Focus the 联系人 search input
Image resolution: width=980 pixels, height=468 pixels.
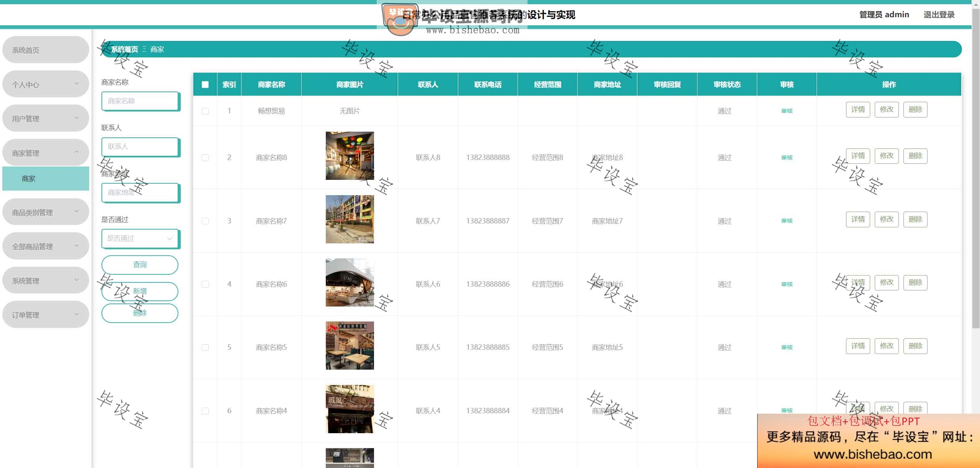(x=140, y=147)
